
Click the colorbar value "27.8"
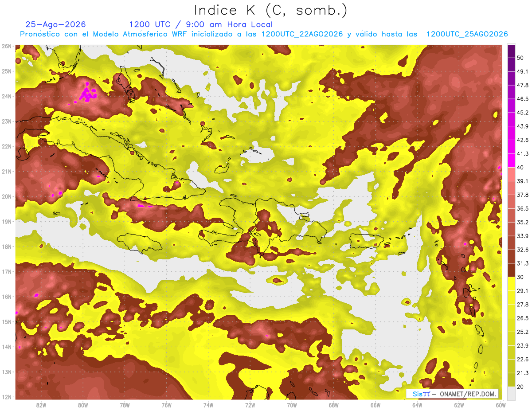(522, 305)
